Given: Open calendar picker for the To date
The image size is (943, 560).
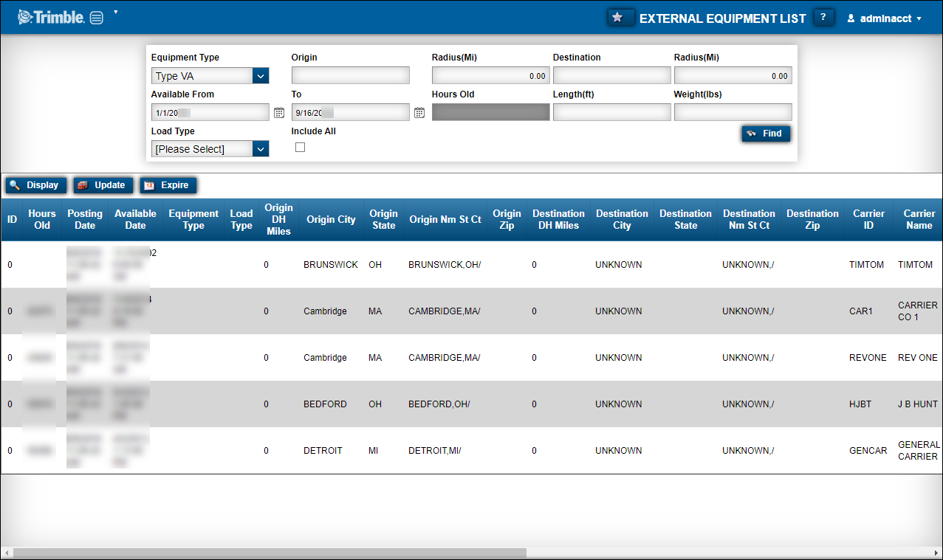Looking at the screenshot, I should (419, 112).
